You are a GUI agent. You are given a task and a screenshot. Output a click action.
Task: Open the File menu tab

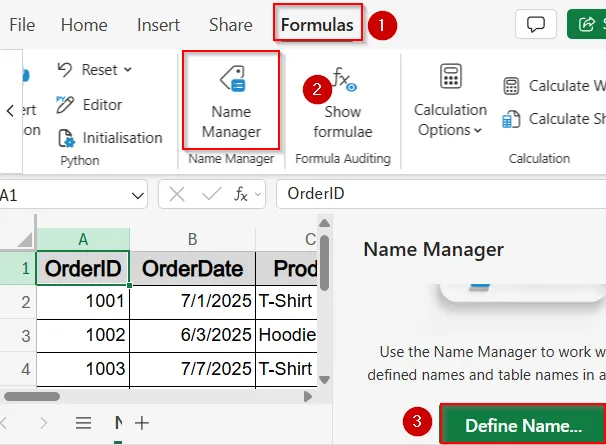point(22,25)
